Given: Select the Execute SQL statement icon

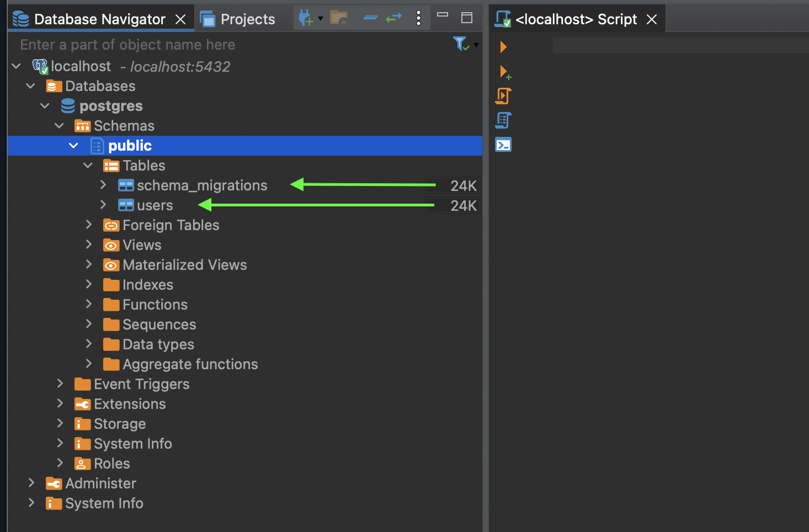Looking at the screenshot, I should pos(503,46).
